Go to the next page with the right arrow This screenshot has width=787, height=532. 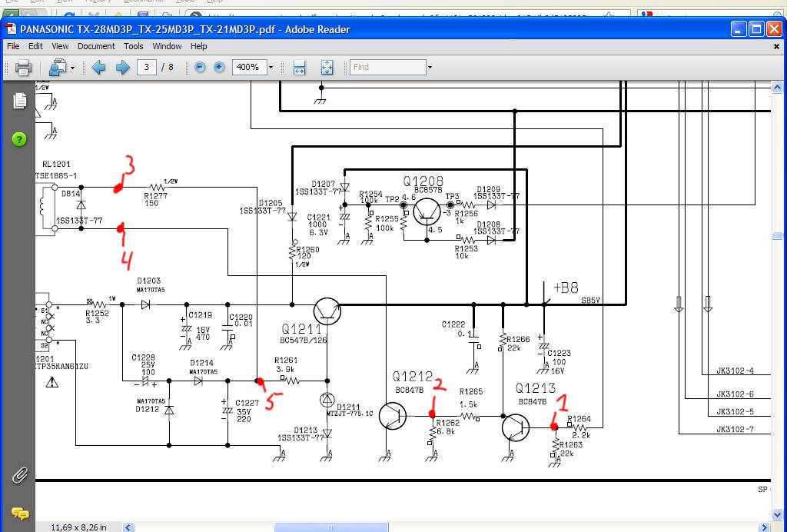[x=122, y=68]
